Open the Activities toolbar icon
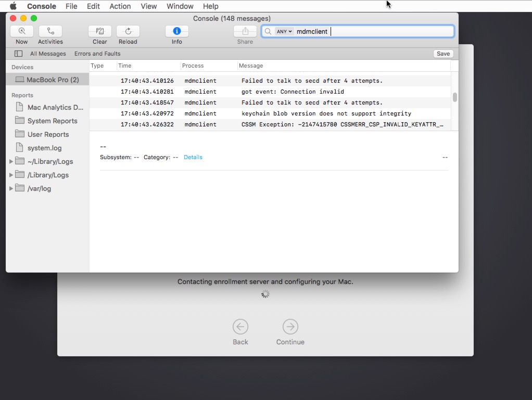Screen dimensions: 532x400 [x=50, y=31]
